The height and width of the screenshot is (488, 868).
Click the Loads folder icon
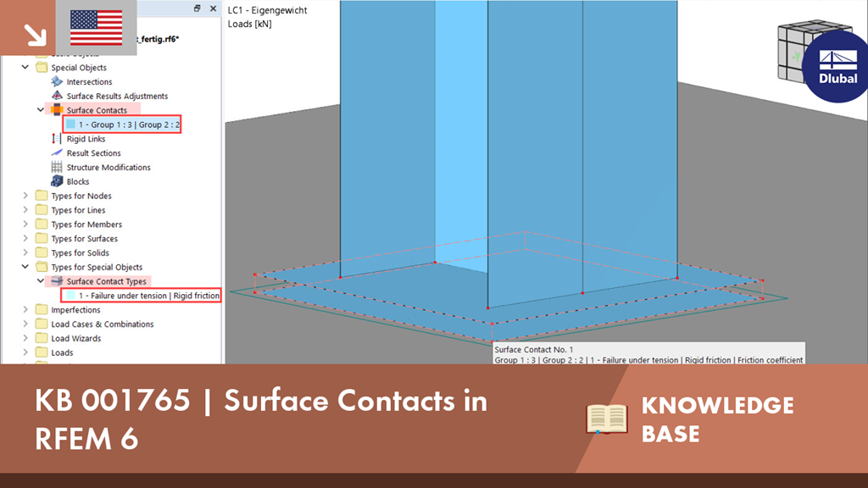(x=42, y=352)
